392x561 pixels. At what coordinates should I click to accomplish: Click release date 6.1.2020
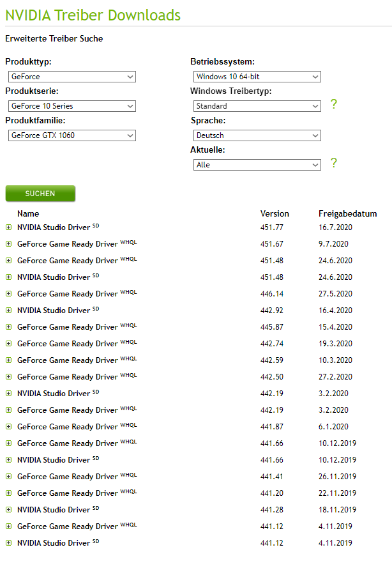click(x=333, y=426)
